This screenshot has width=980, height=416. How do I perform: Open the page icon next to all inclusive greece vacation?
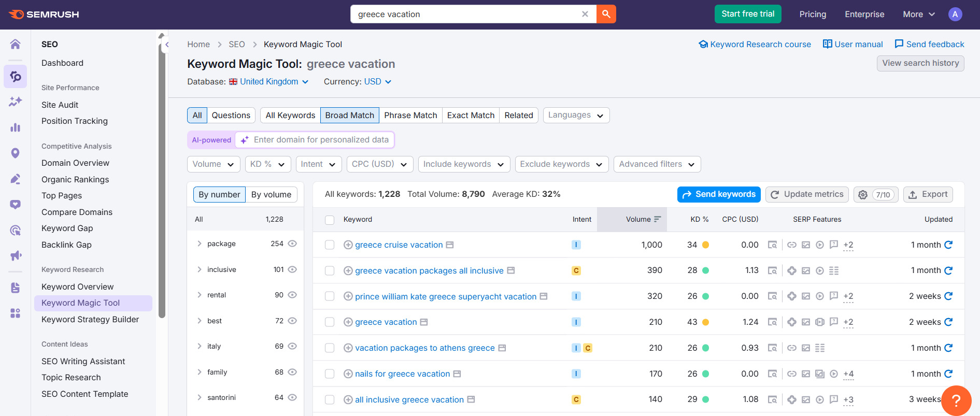(x=471, y=399)
